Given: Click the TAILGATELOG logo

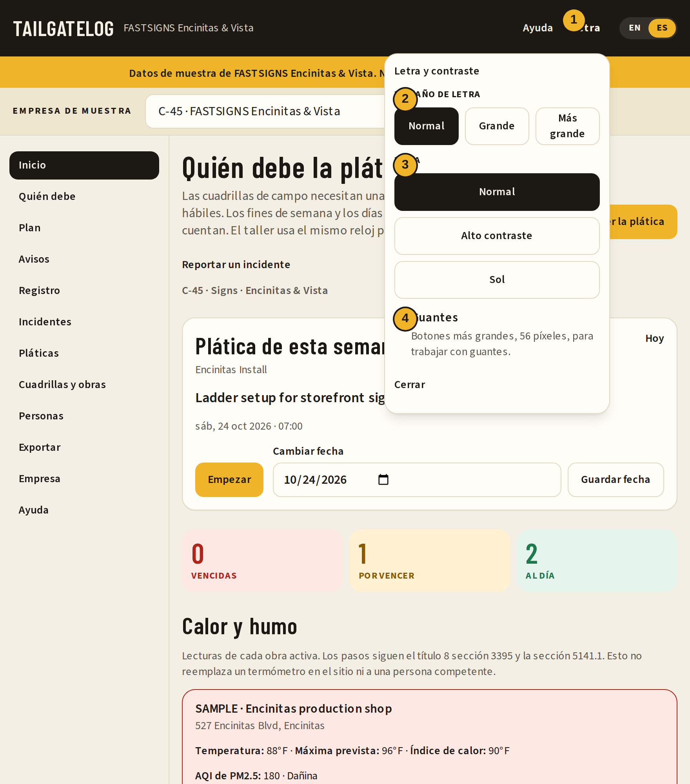Looking at the screenshot, I should coord(64,29).
